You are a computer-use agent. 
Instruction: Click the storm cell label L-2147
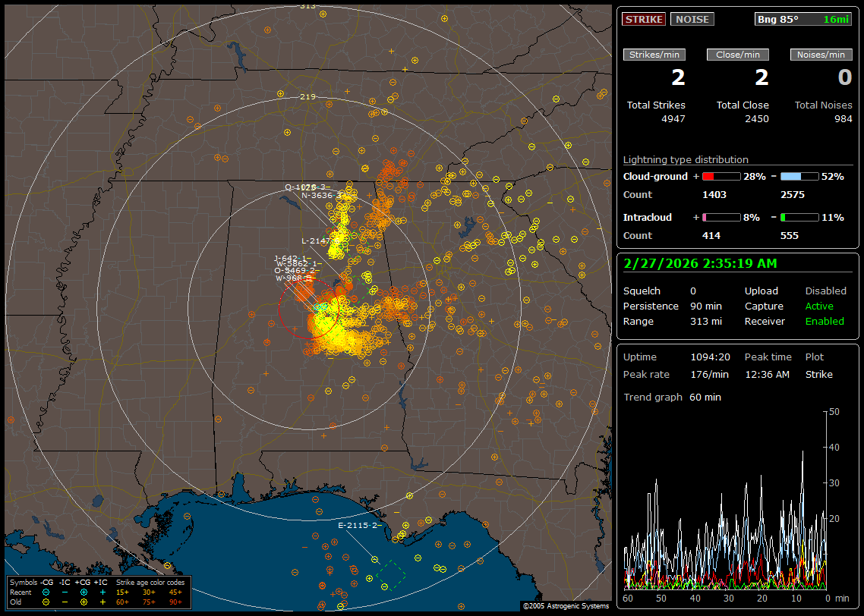pyautogui.click(x=314, y=240)
